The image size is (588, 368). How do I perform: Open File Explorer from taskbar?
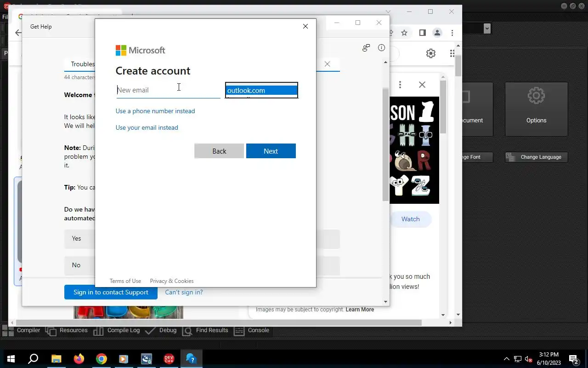tap(56, 359)
